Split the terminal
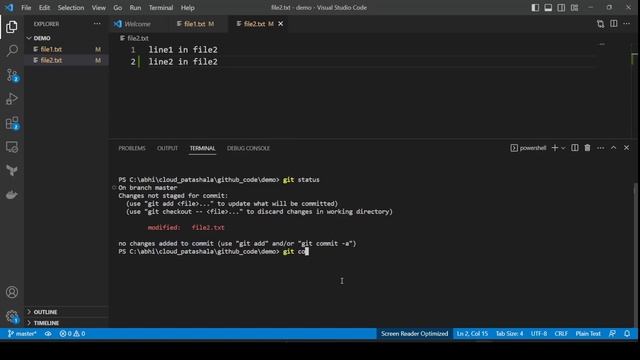Screen dimensions: 640x360 click(x=575, y=148)
